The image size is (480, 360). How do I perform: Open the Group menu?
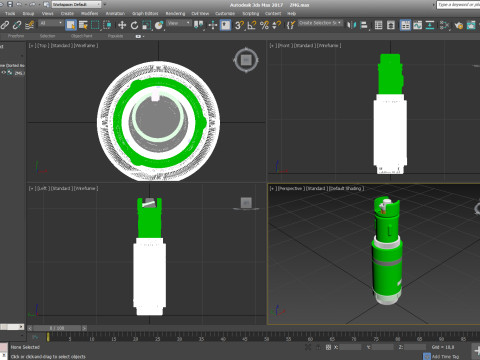coord(28,14)
